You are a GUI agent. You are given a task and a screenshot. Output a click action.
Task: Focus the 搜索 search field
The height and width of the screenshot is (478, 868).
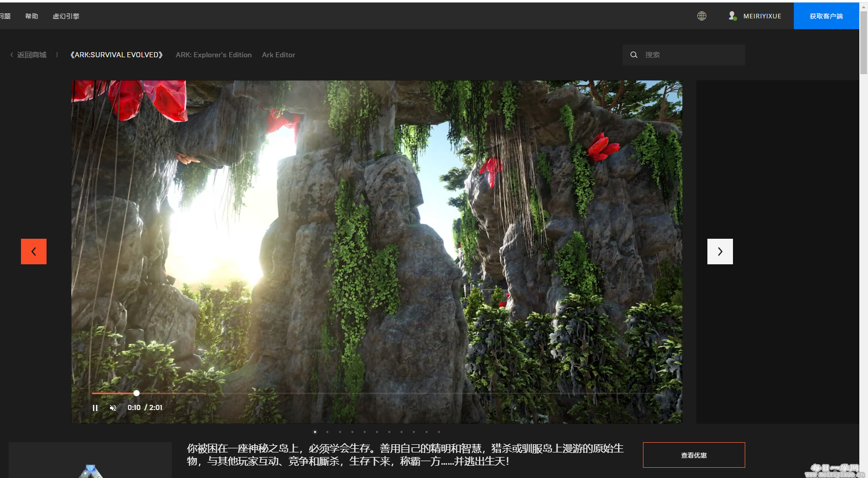click(x=684, y=55)
